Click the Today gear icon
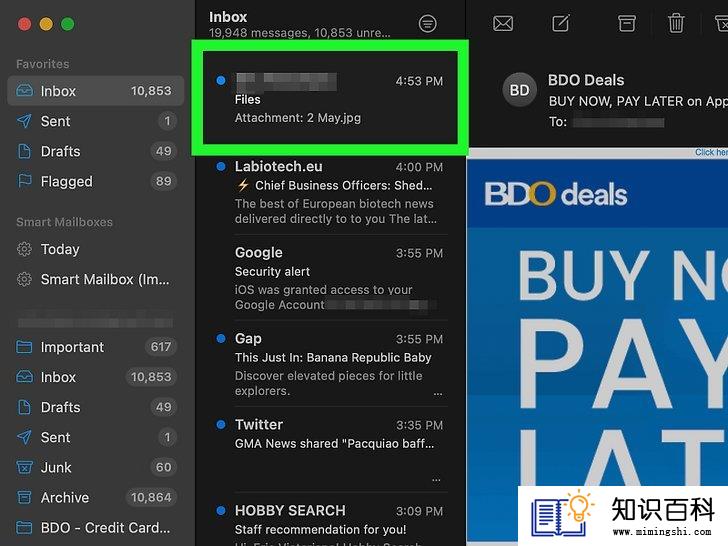728x546 pixels. coord(24,249)
